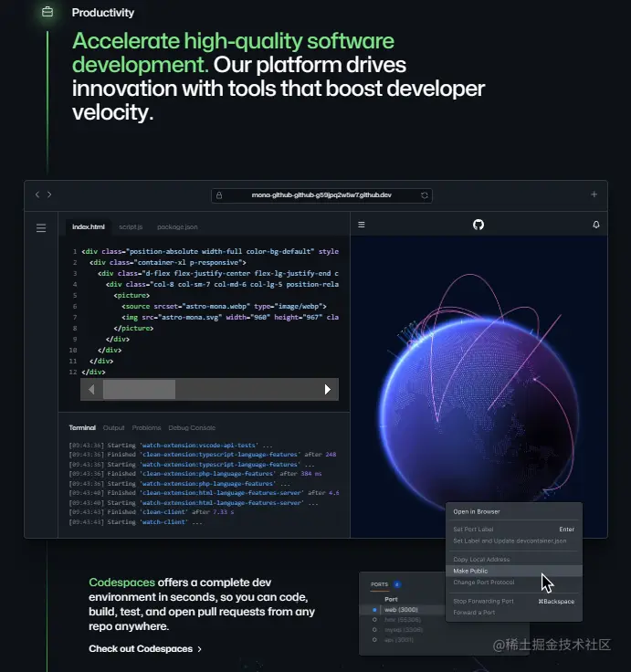Open a new tab with plus icon
This screenshot has height=672, width=631.
click(x=594, y=194)
